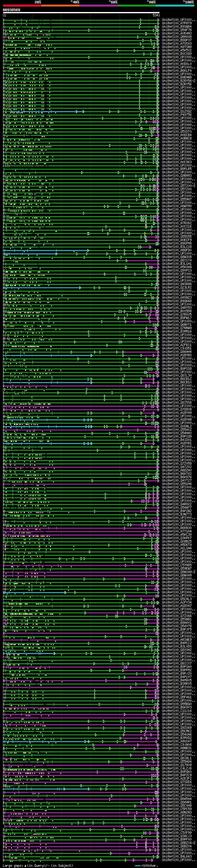Open hit UniRef100_Q8H0U8

(x=177, y=37)
